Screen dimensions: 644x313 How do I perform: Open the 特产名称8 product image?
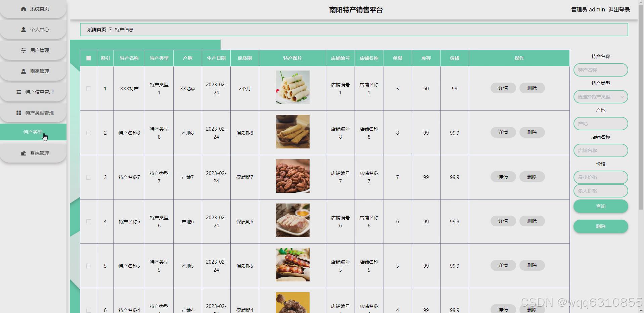[293, 132]
